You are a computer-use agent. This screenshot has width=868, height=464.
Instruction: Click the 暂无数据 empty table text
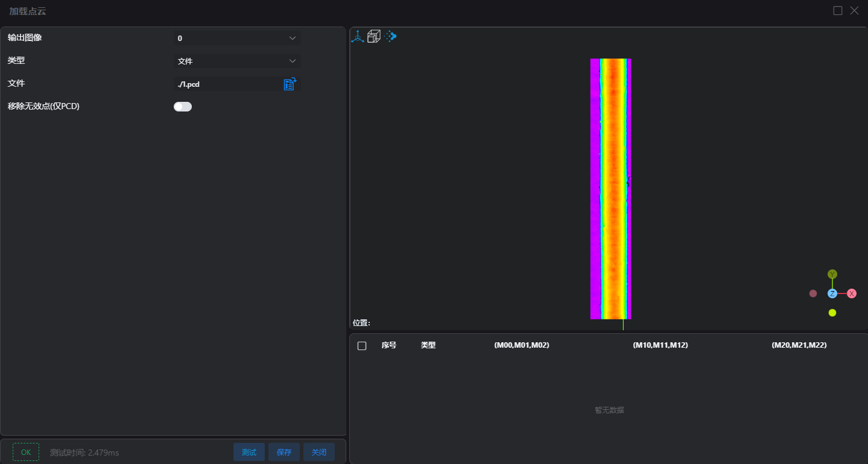point(609,410)
